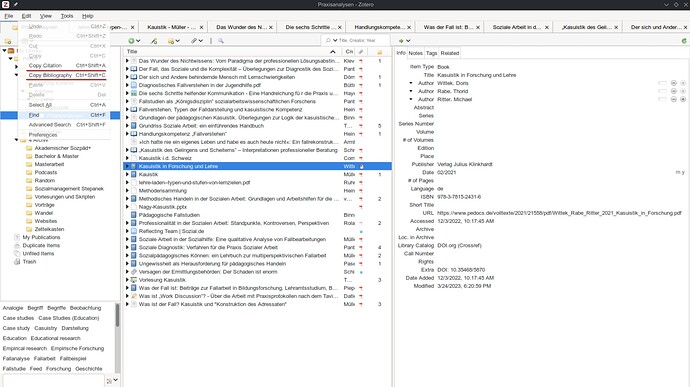Screen dimensions: 690x387
Task: Click the green Sync with zotero.org icon
Action: pyautogui.click(x=684, y=41)
